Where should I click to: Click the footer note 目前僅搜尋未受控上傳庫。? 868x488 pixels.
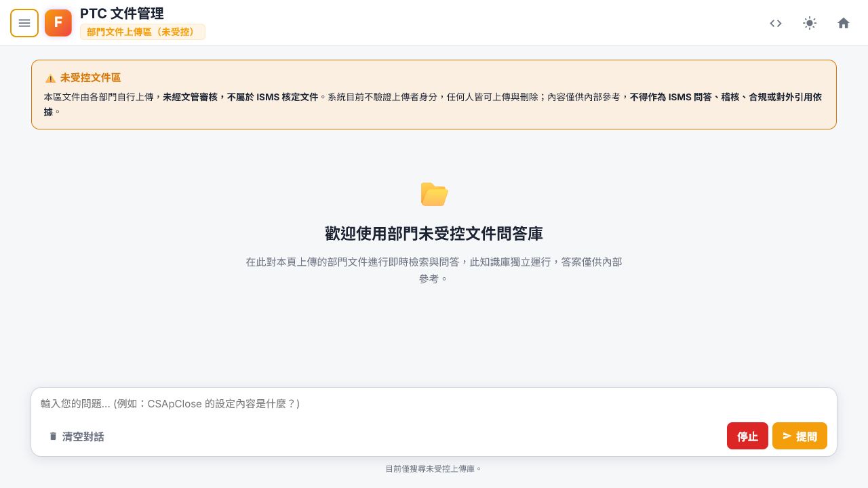click(x=434, y=468)
